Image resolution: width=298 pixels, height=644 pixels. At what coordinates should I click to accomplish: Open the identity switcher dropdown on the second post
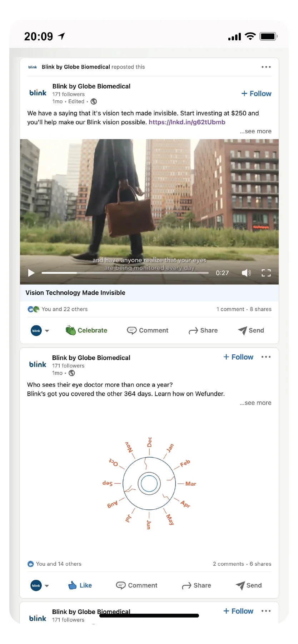point(40,585)
